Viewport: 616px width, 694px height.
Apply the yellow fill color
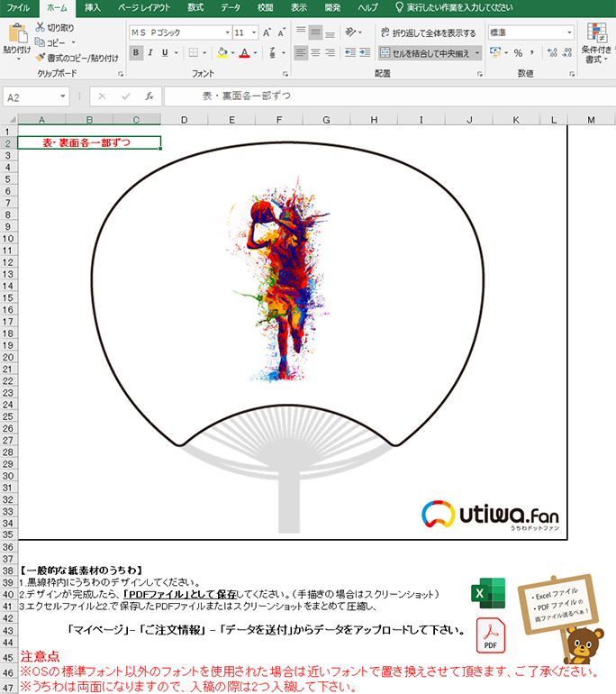tap(222, 53)
